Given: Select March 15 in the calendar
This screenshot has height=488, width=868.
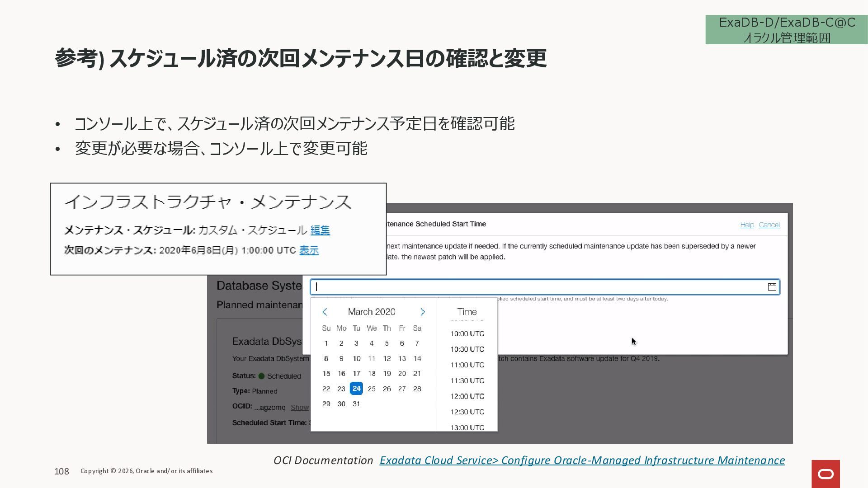Looking at the screenshot, I should point(326,374).
